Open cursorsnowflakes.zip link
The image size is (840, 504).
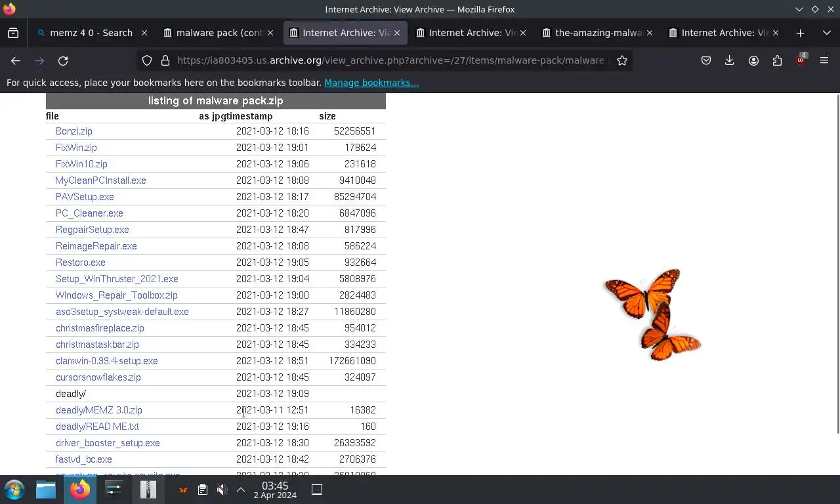(98, 377)
